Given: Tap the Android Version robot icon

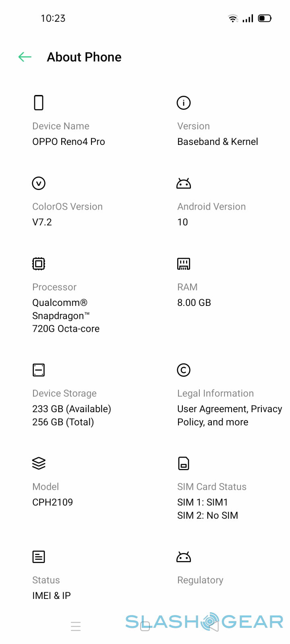Looking at the screenshot, I should tap(184, 184).
